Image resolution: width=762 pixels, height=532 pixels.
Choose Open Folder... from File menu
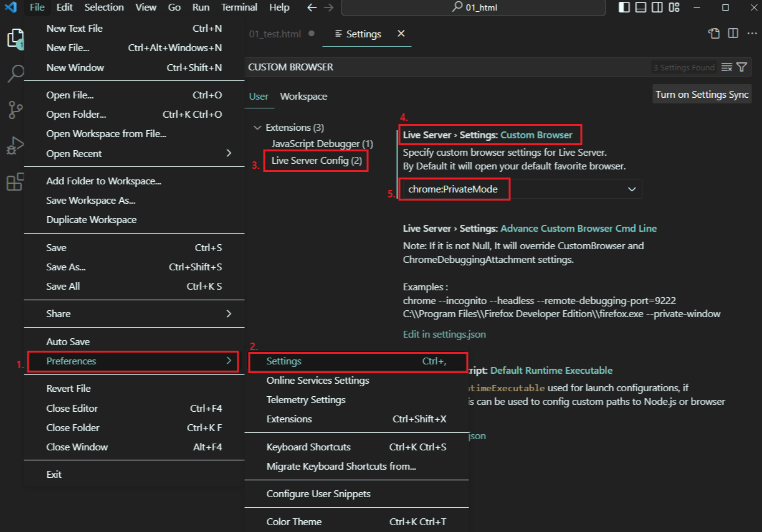(133, 115)
